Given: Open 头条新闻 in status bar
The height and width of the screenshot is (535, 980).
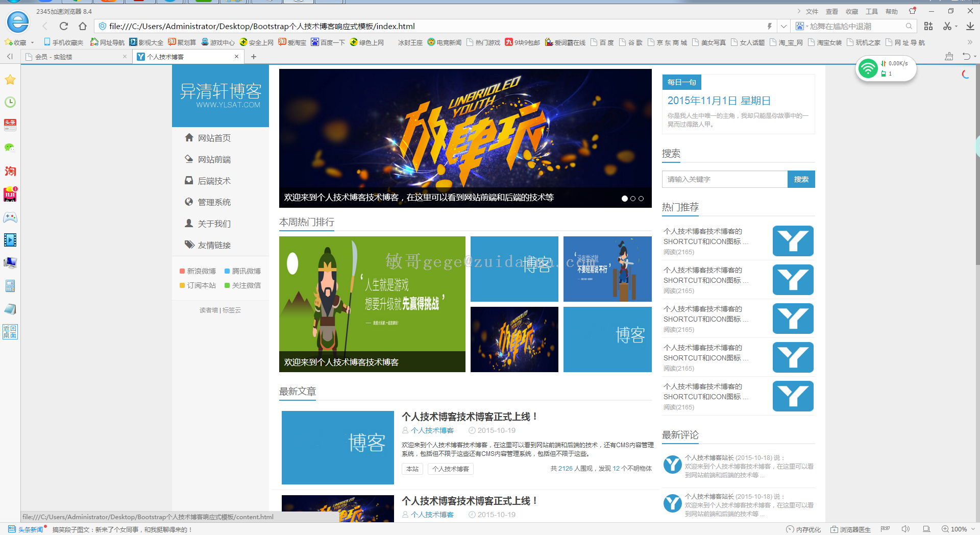Looking at the screenshot, I should pos(26,529).
